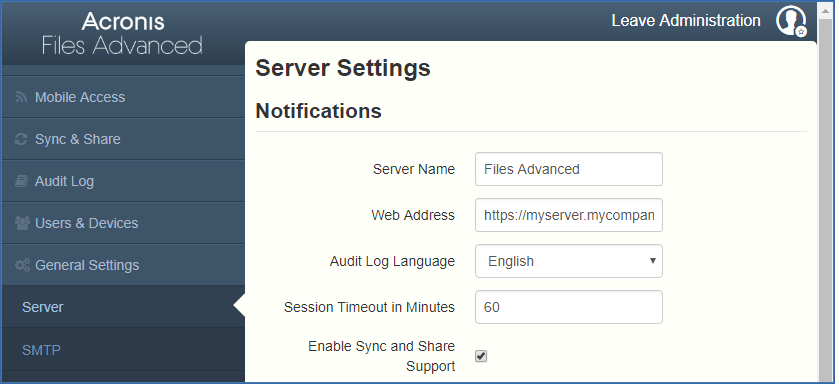The width and height of the screenshot is (835, 384).
Task: Open Users & Devices menu section
Action: [x=123, y=223]
